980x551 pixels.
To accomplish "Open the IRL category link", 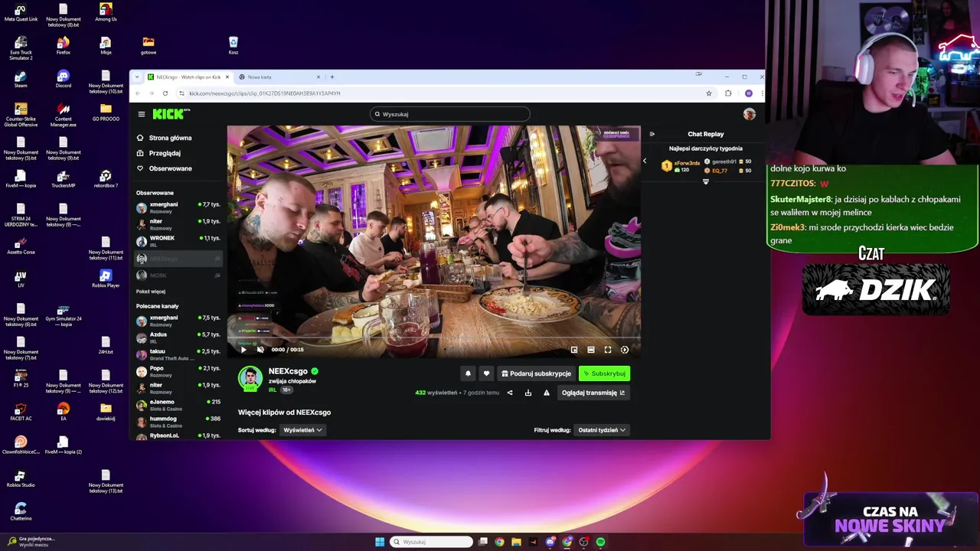I will click(x=273, y=390).
